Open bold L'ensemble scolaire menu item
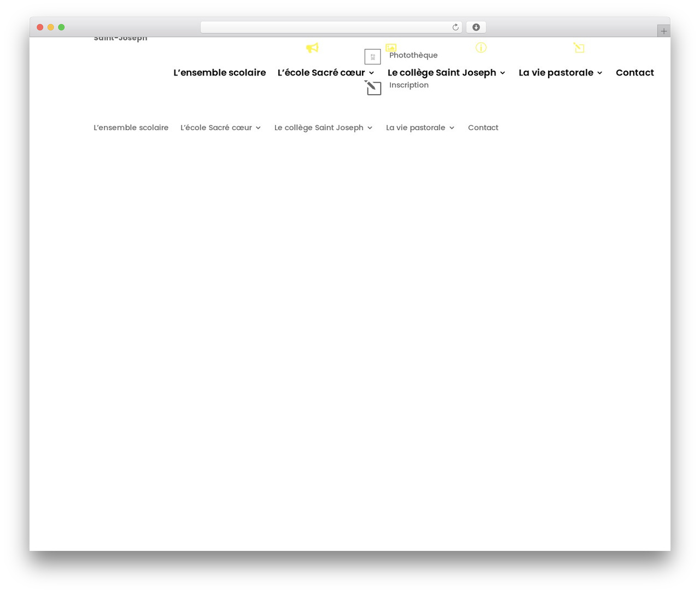This screenshot has height=593, width=700. [219, 73]
